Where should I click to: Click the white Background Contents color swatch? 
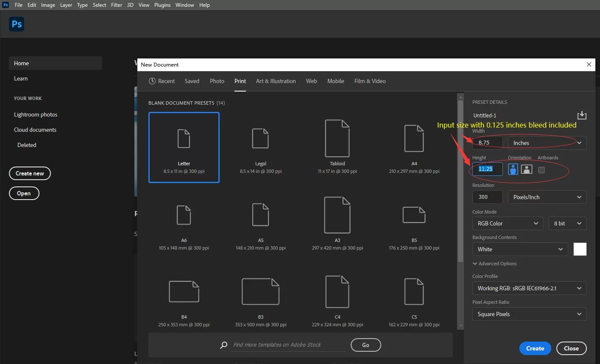[579, 249]
